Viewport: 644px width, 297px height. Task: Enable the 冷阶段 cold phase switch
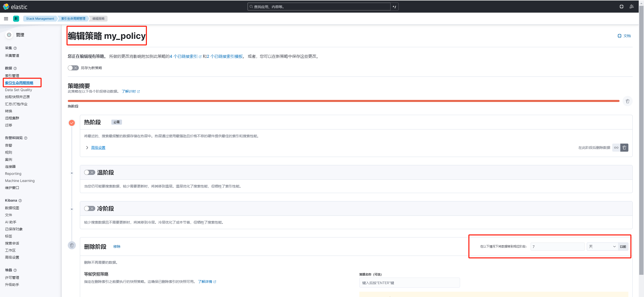click(x=89, y=208)
